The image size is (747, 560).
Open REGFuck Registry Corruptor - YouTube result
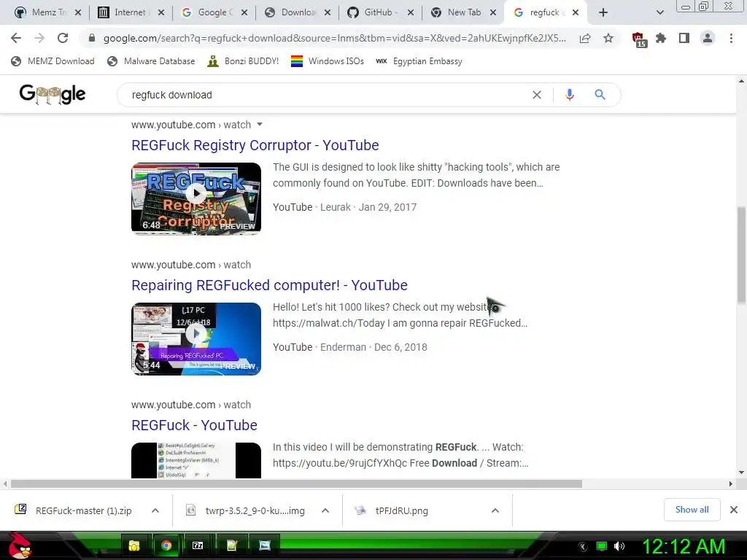pos(255,145)
